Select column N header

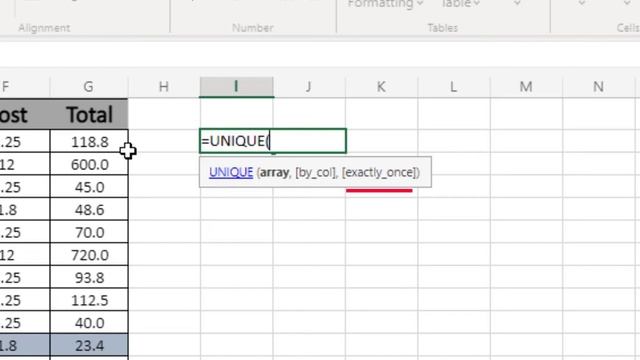click(598, 87)
